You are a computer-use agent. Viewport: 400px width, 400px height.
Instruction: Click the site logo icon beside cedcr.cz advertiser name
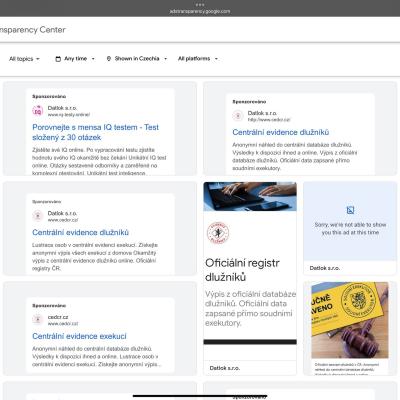[38, 319]
